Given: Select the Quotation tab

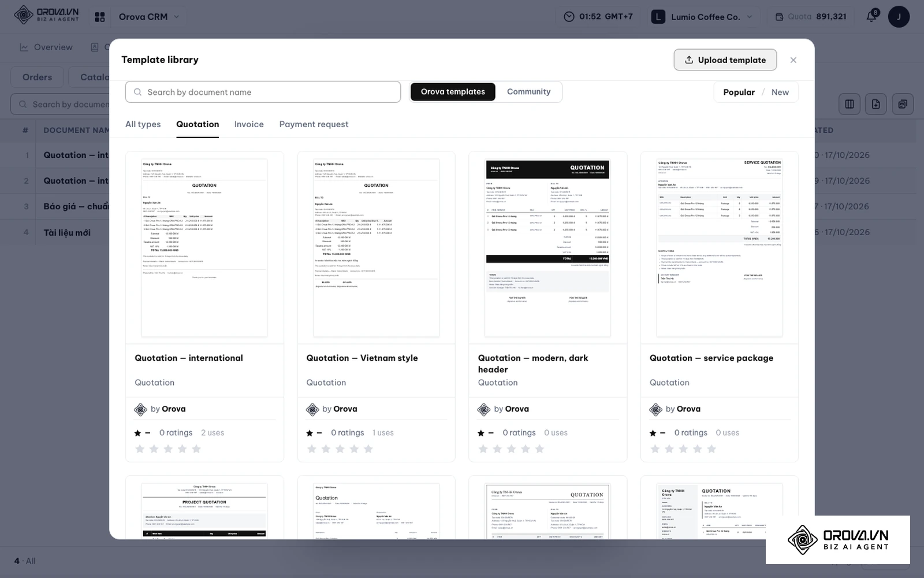Looking at the screenshot, I should (x=198, y=124).
